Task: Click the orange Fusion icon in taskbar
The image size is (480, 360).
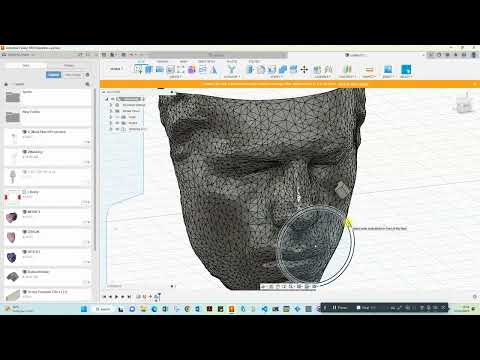Action: (231, 309)
